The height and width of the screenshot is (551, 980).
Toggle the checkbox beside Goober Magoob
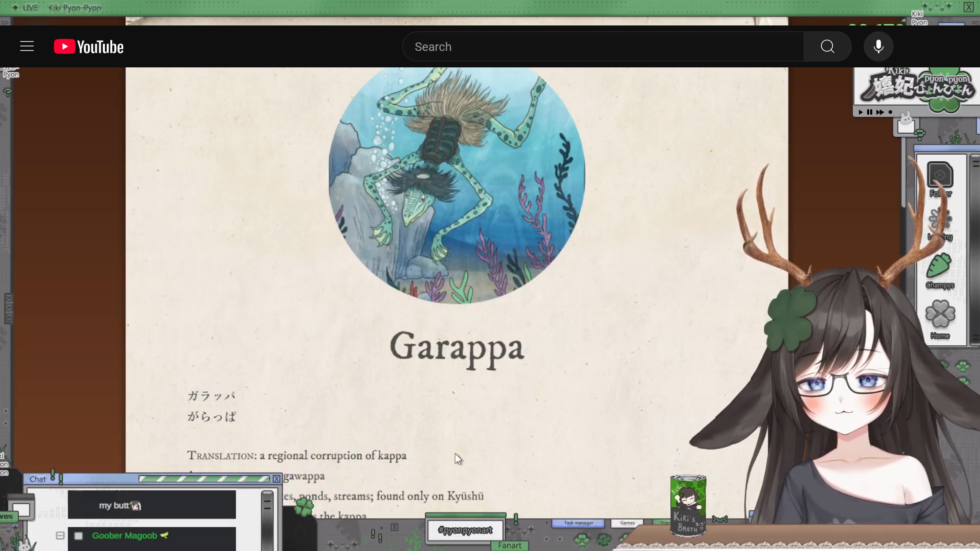[x=78, y=536]
